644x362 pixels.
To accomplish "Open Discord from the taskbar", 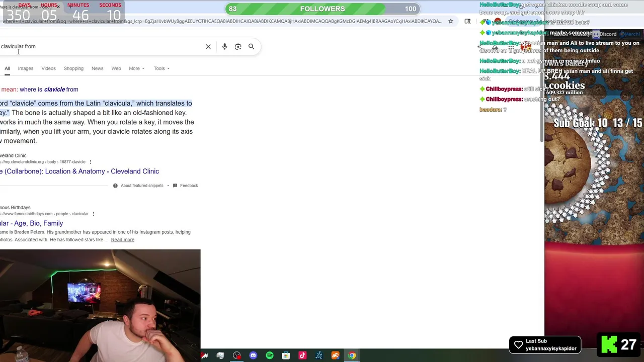I will click(253, 355).
